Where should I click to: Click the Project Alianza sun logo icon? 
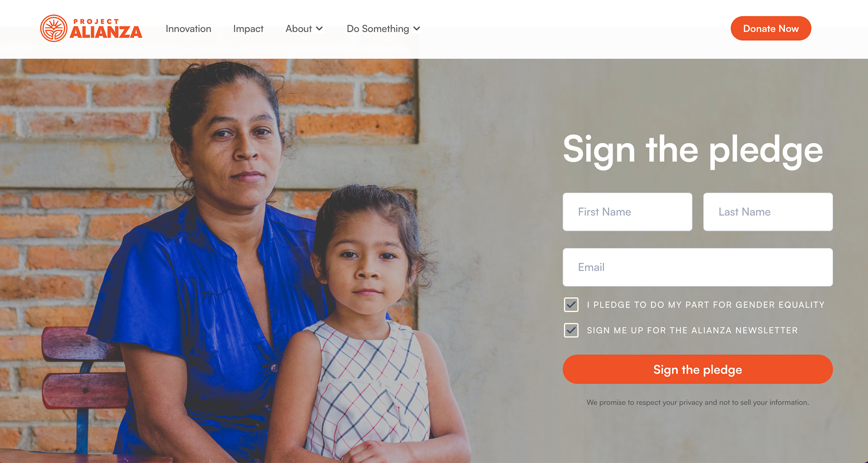(54, 28)
